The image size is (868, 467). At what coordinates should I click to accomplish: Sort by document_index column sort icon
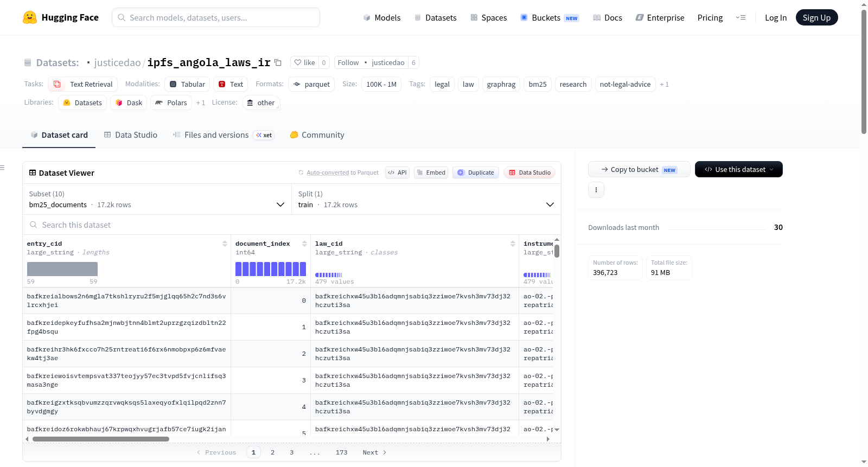tap(304, 244)
